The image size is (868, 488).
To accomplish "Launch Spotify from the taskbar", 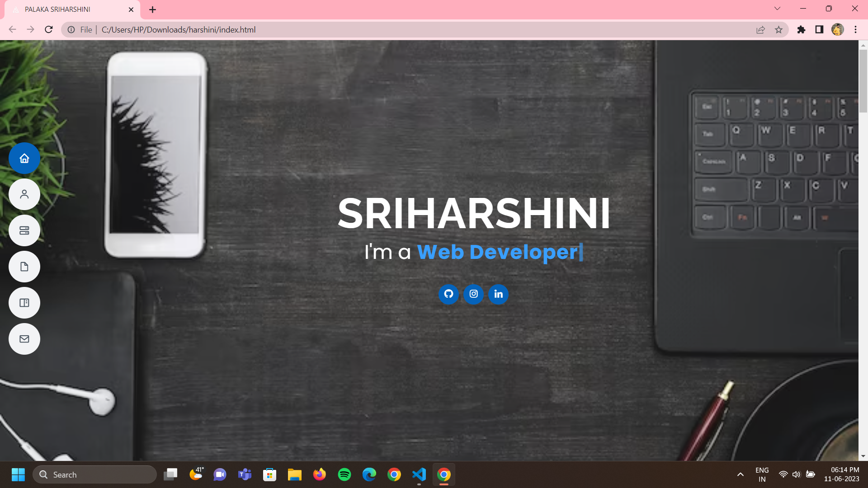I will (x=344, y=474).
